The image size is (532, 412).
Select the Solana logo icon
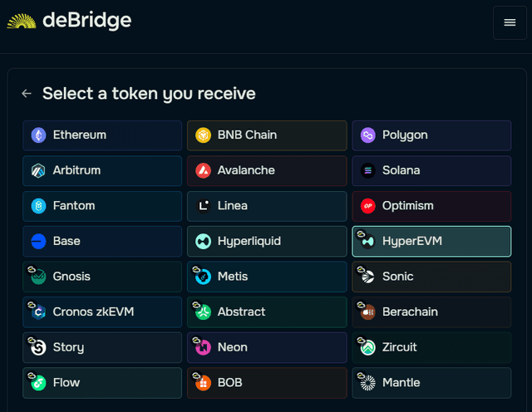click(x=367, y=170)
